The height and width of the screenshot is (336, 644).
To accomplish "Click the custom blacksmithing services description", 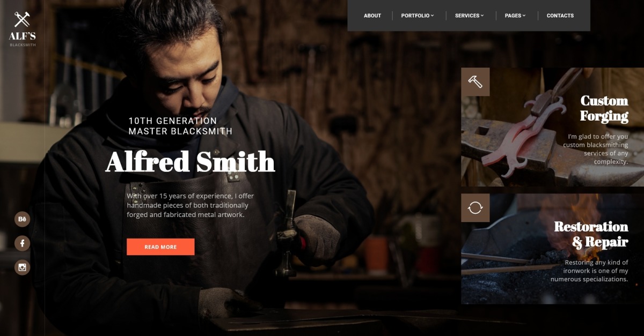I will (x=595, y=149).
